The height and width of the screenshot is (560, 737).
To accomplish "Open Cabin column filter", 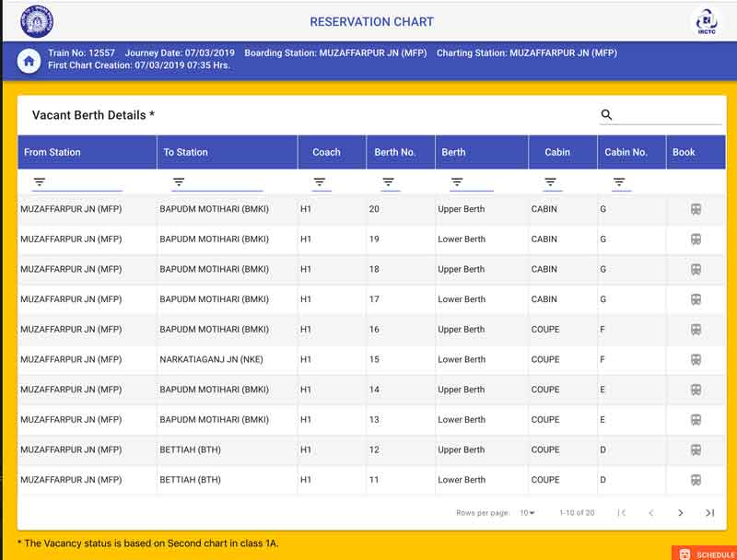I will [552, 182].
